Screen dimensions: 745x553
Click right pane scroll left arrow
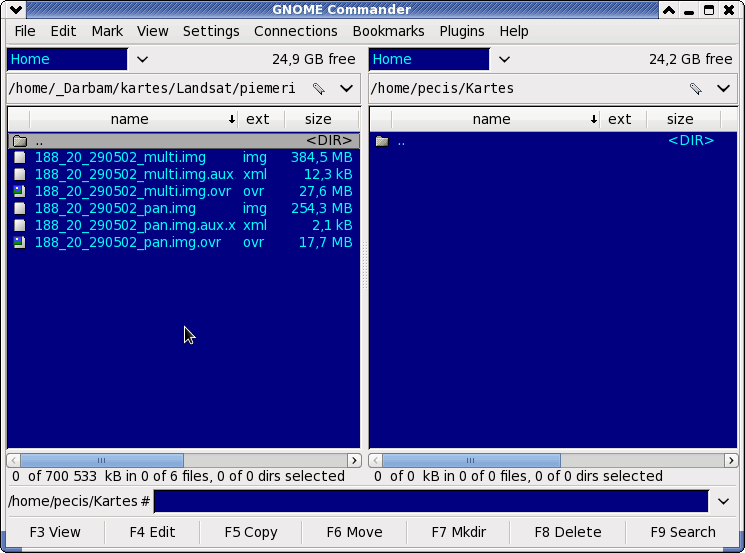tap(376, 460)
